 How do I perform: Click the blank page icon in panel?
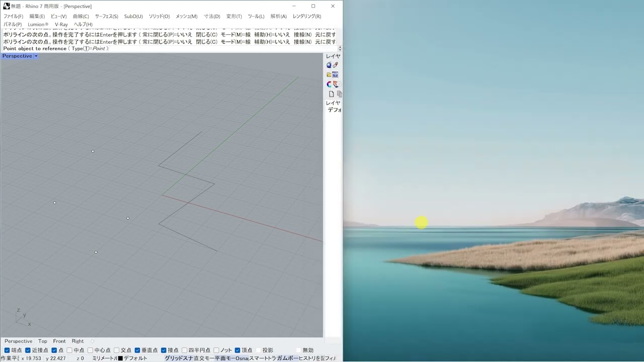tap(331, 94)
